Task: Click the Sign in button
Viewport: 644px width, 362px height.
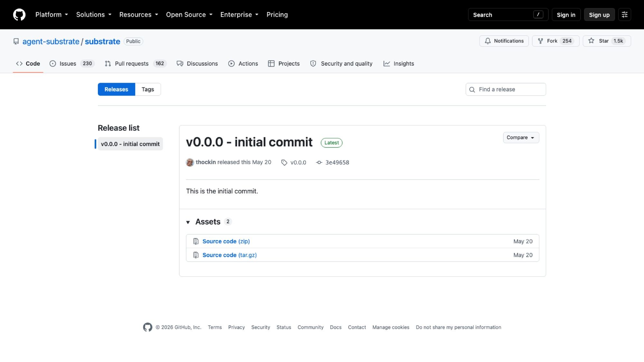Action: click(566, 14)
